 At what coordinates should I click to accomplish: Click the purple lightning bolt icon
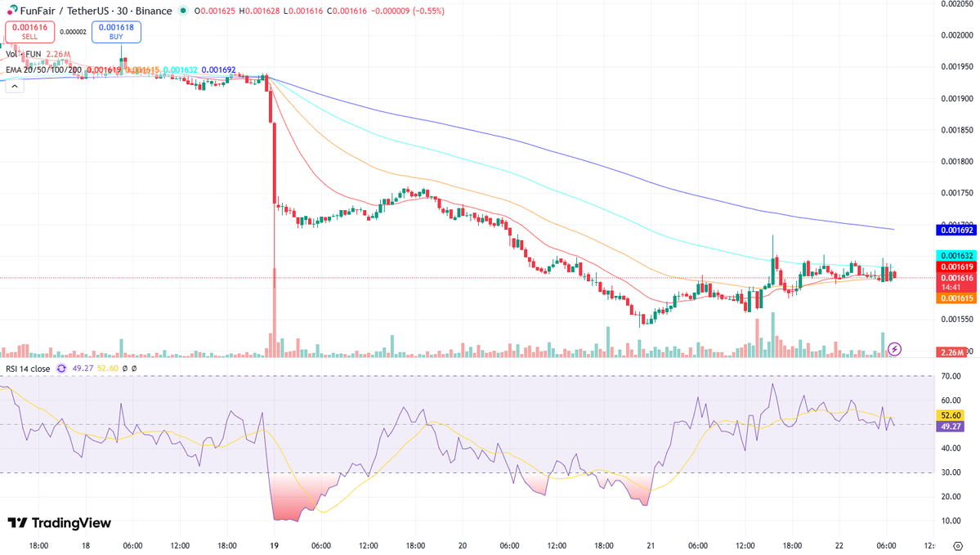click(x=894, y=349)
